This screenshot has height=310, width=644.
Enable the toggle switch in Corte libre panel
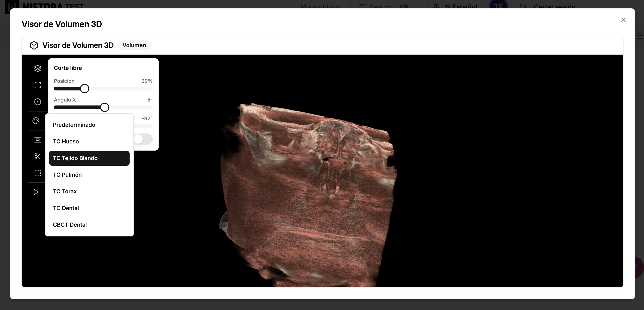tap(143, 139)
